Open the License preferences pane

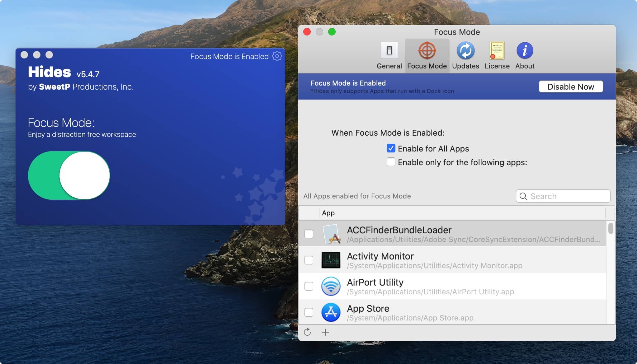(497, 56)
